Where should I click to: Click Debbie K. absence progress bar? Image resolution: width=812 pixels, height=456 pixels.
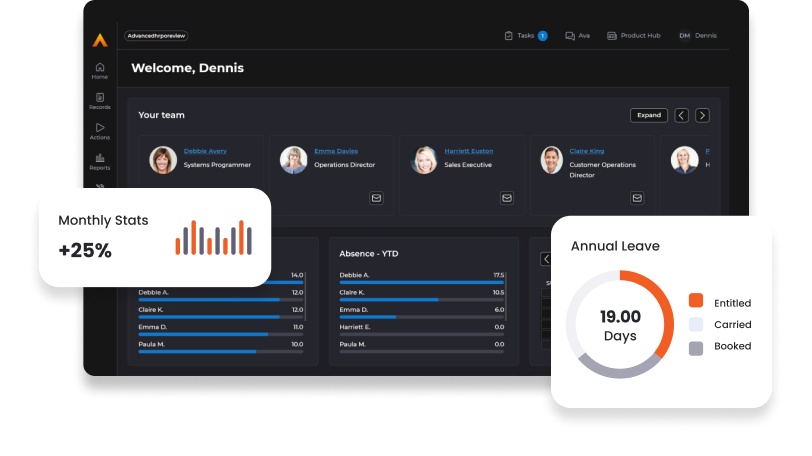point(420,283)
